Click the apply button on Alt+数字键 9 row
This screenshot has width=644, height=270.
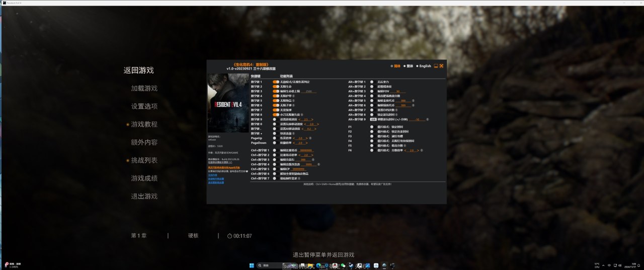click(x=373, y=119)
